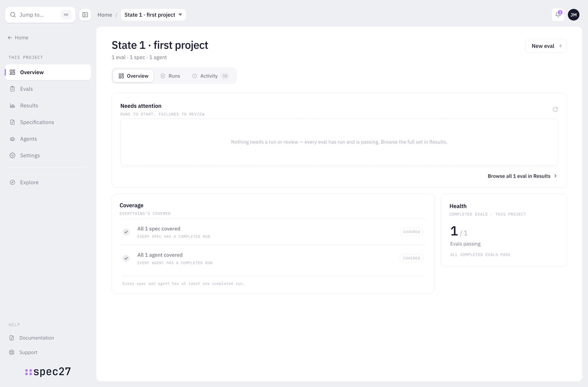This screenshot has width=588, height=387.
Task: Click the 'All 1 spec covered' row text
Action: pos(159,229)
